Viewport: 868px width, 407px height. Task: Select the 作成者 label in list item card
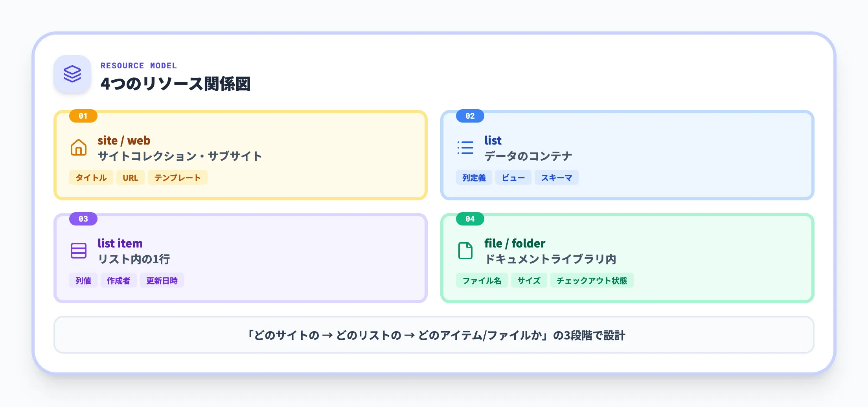pos(118,280)
